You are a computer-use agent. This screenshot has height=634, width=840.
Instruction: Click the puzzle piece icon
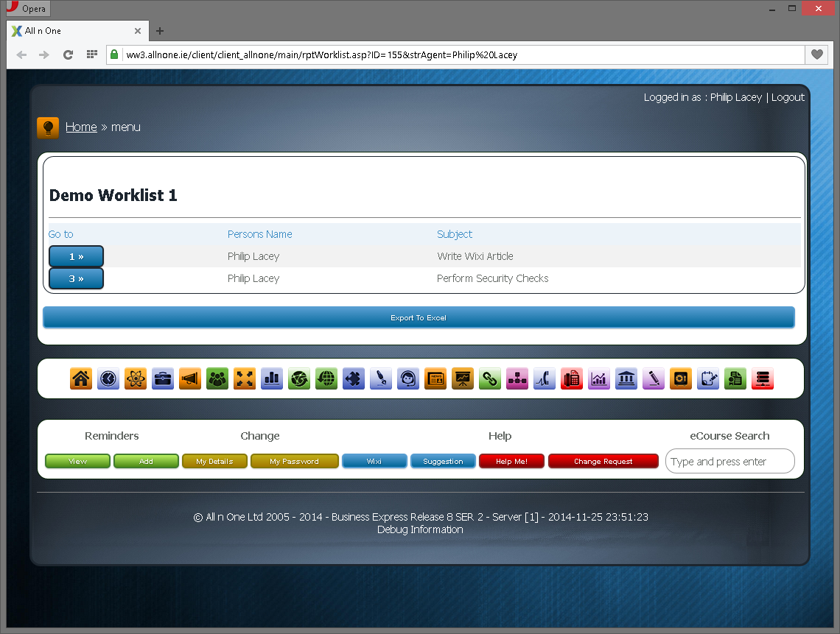tap(354, 378)
